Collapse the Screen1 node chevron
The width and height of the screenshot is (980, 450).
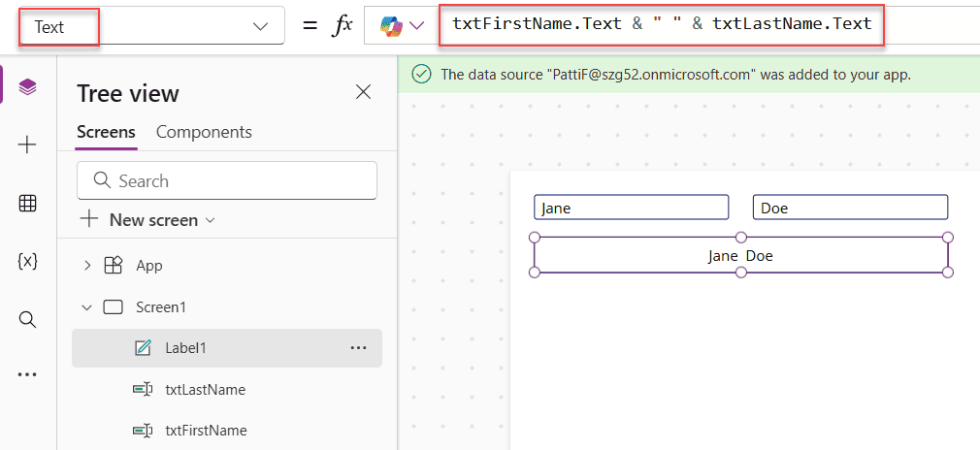coord(87,307)
